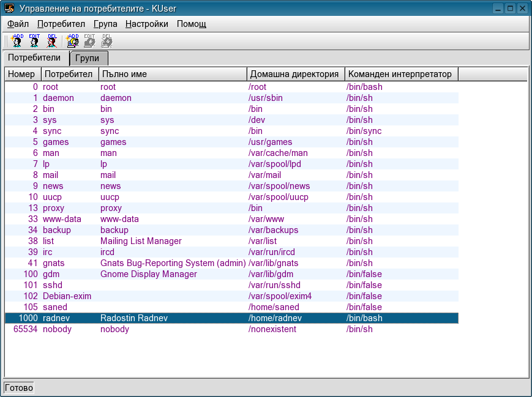This screenshot has width=532, height=397.
Task: Open the Група menu
Action: [105, 24]
